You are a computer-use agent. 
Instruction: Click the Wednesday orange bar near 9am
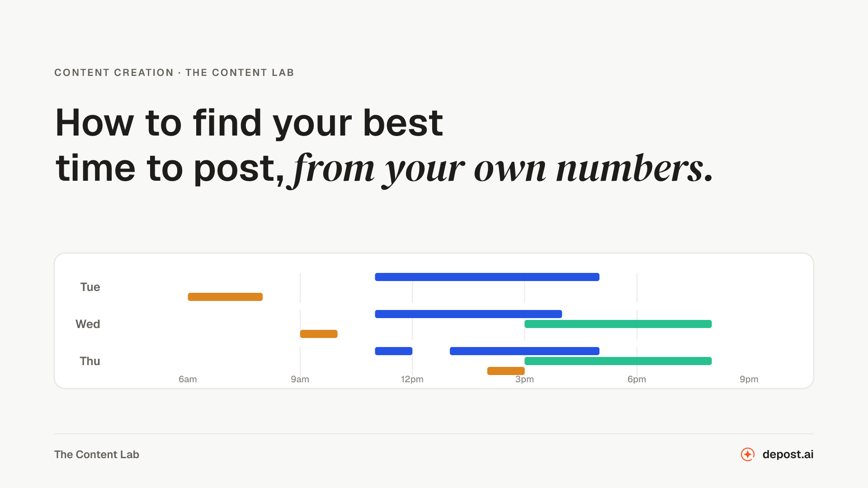click(x=319, y=334)
